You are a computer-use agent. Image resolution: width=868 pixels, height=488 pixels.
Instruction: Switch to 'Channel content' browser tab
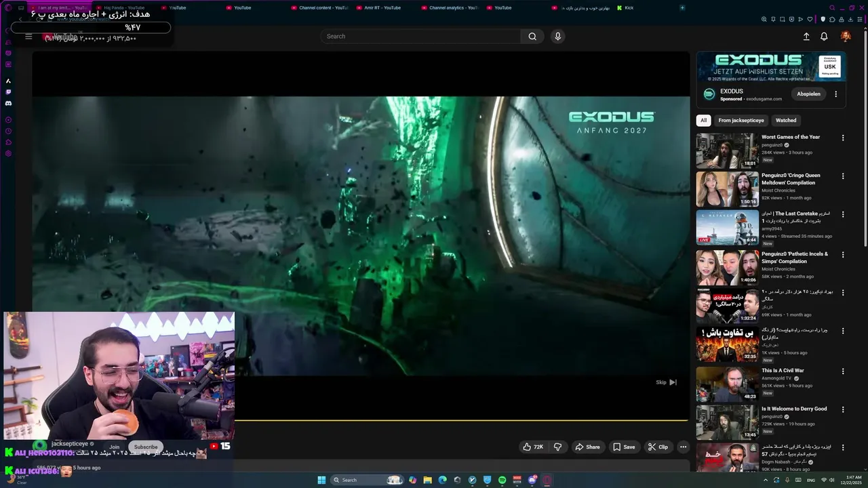pyautogui.click(x=319, y=8)
